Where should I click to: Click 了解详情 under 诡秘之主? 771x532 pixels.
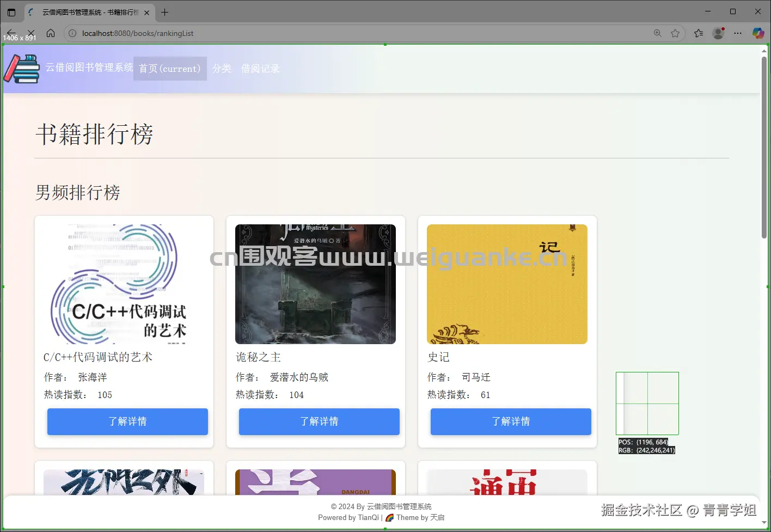(319, 421)
